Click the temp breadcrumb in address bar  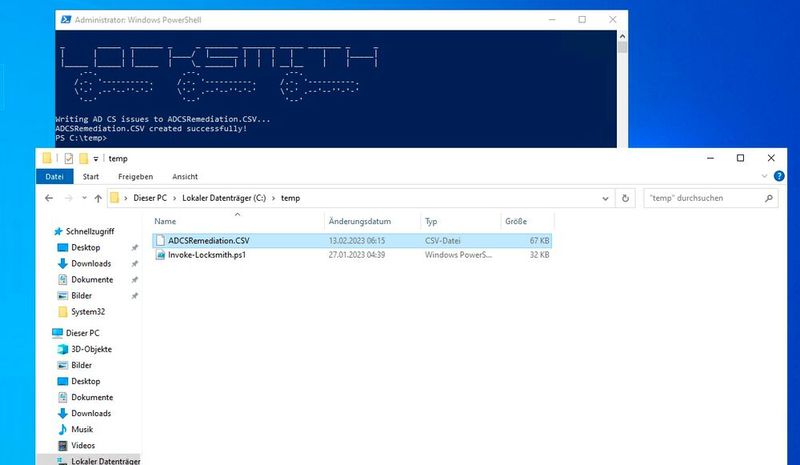click(290, 198)
